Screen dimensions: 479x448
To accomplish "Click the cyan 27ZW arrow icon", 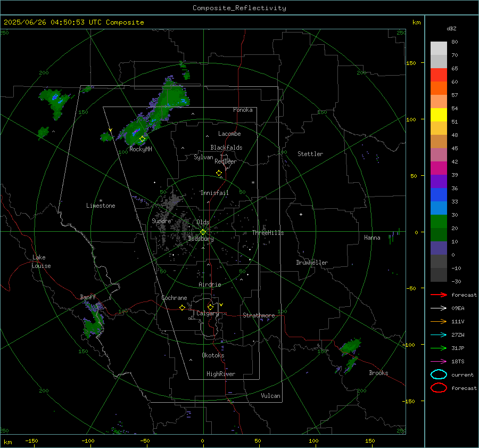I will tap(439, 335).
